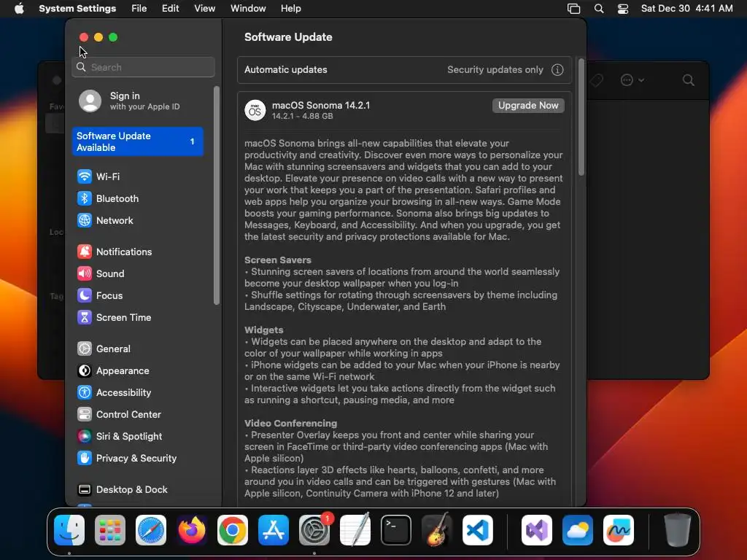Click tag icon in background Finder window

(x=595, y=80)
